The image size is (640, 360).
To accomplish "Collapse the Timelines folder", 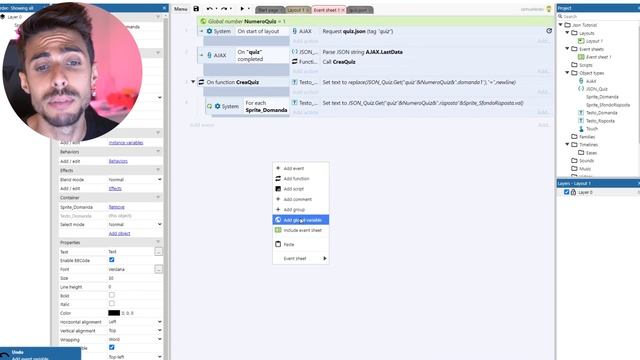I will tap(567, 144).
